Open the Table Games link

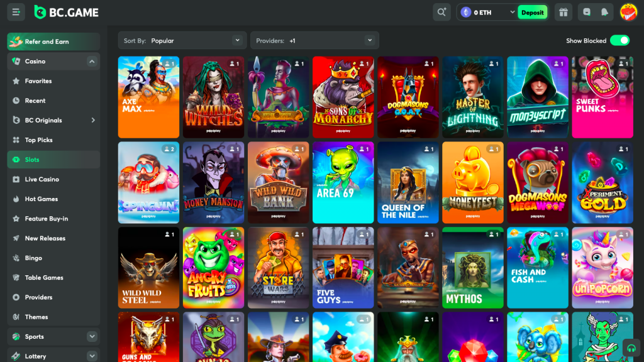click(53, 278)
